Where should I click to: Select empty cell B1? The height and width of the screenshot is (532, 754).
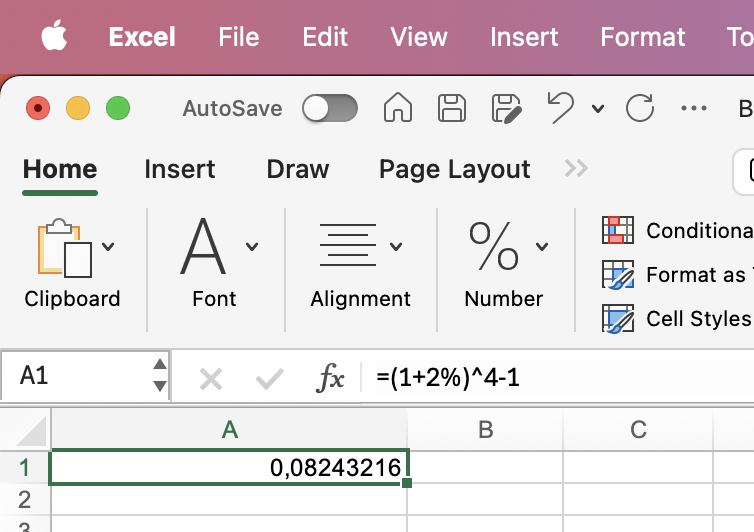[x=485, y=467]
